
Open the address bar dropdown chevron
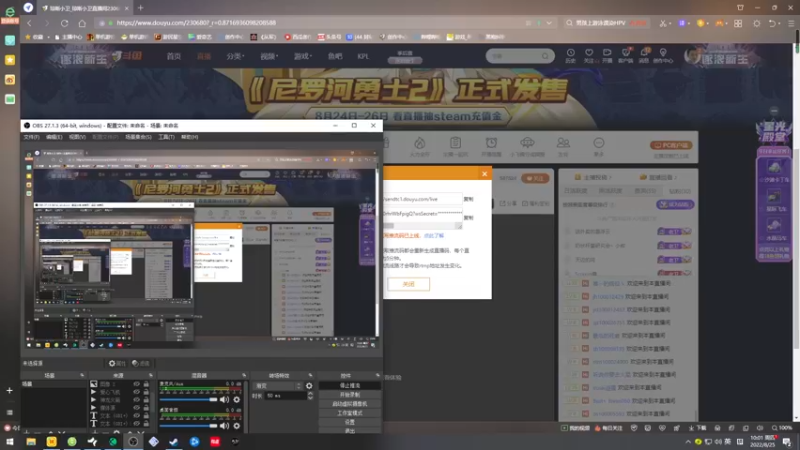click(x=549, y=23)
